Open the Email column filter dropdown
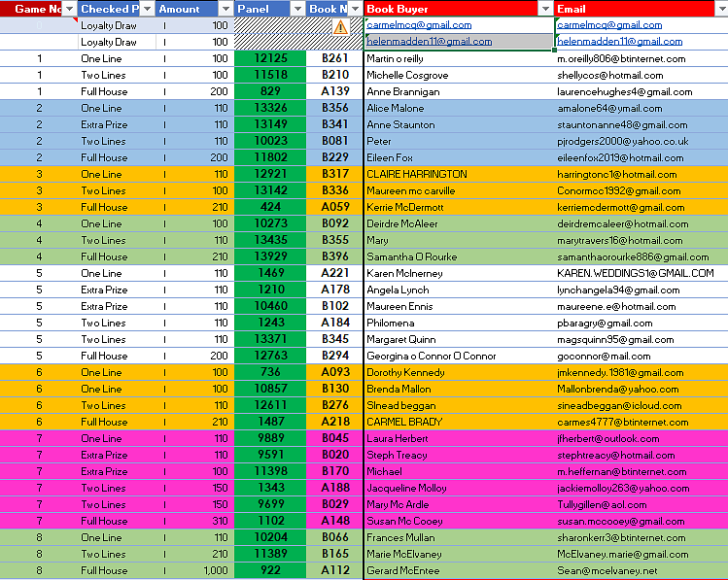 [x=721, y=9]
